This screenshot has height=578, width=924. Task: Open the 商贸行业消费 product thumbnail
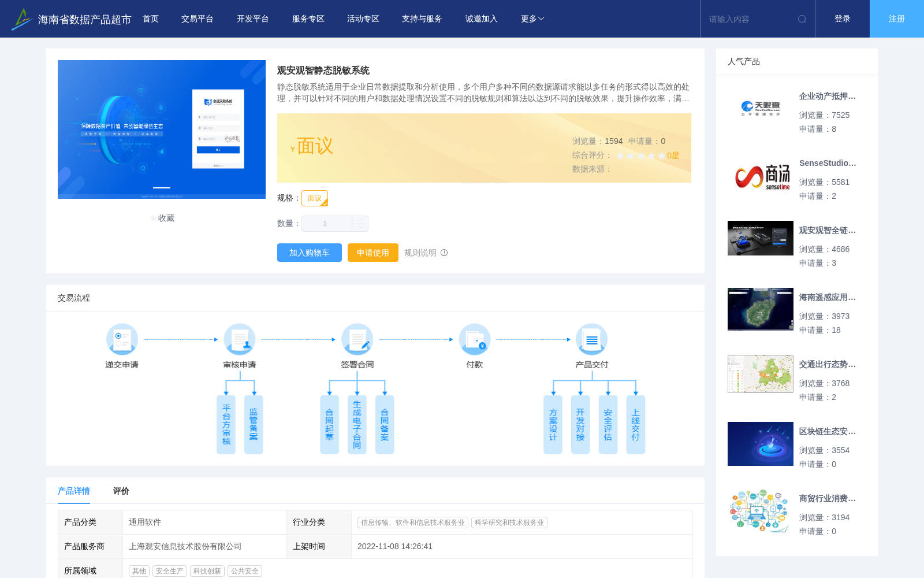761,511
